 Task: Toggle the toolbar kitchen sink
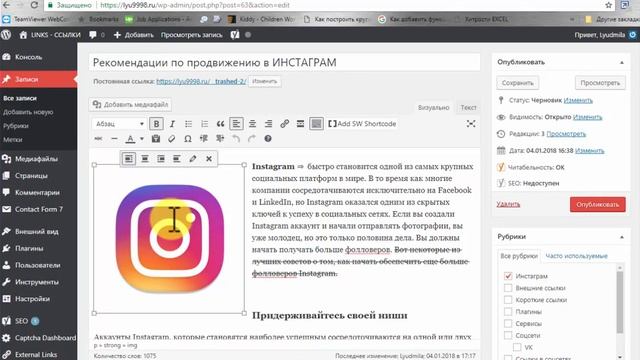click(316, 124)
